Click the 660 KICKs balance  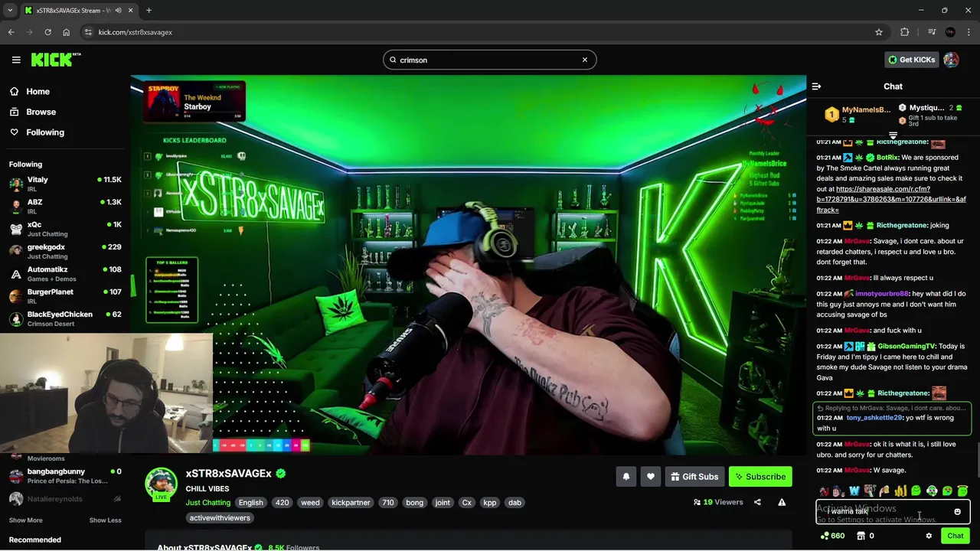(832, 536)
